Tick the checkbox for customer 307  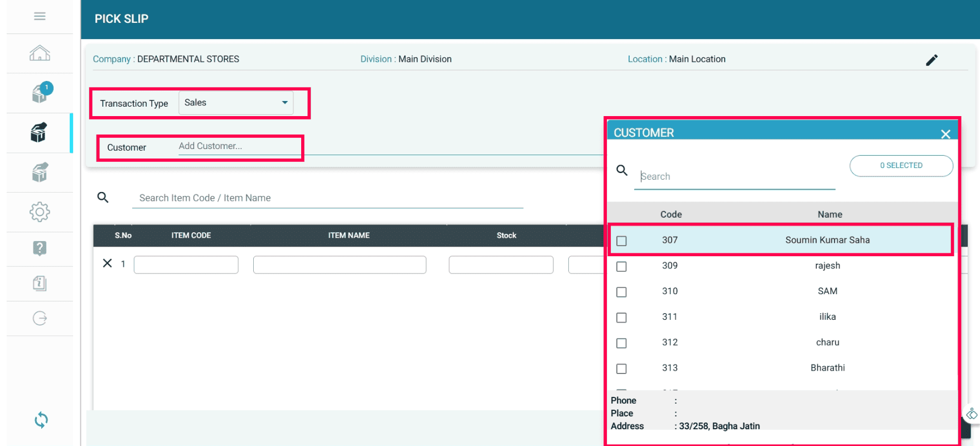click(x=621, y=241)
